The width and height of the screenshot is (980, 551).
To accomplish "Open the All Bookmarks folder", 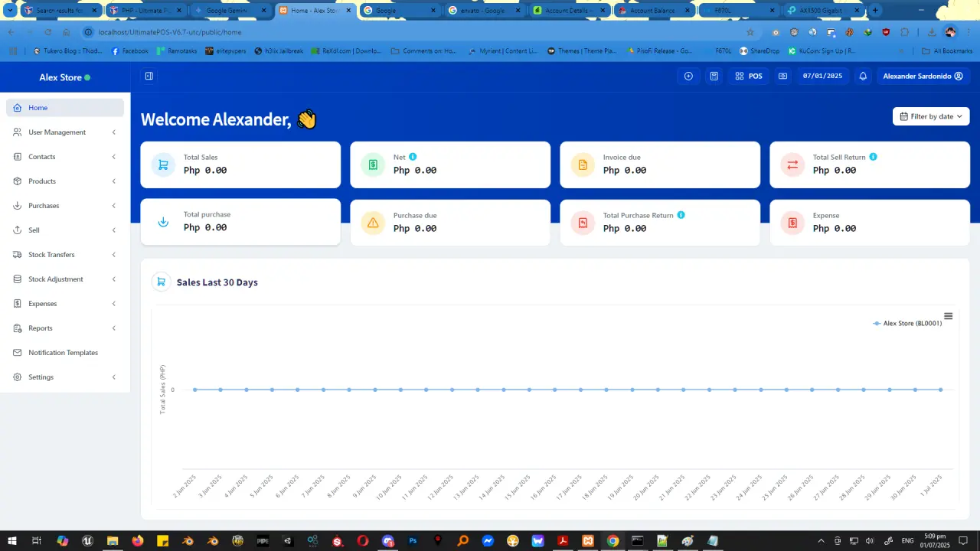I will click(x=947, y=51).
